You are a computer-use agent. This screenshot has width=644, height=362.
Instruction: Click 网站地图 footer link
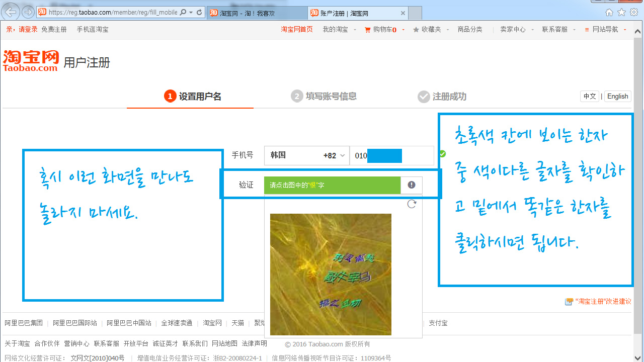click(225, 344)
